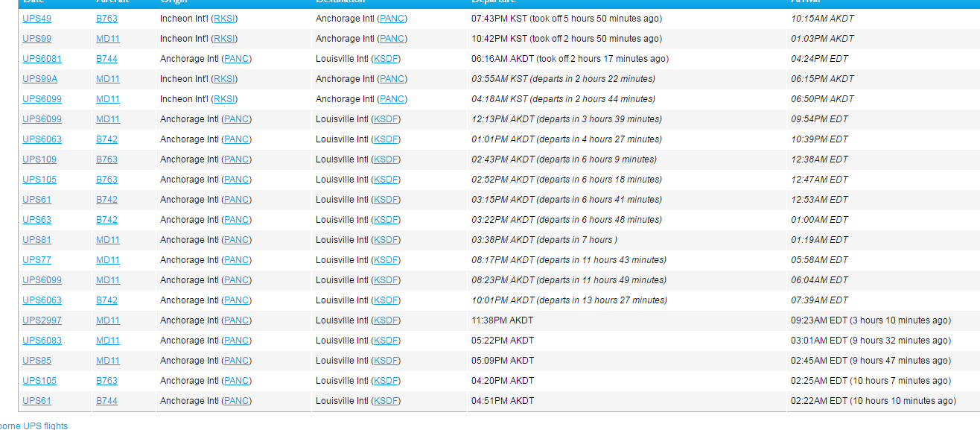
Task: Click B763 aircraft in UPS109 row
Action: tap(106, 159)
